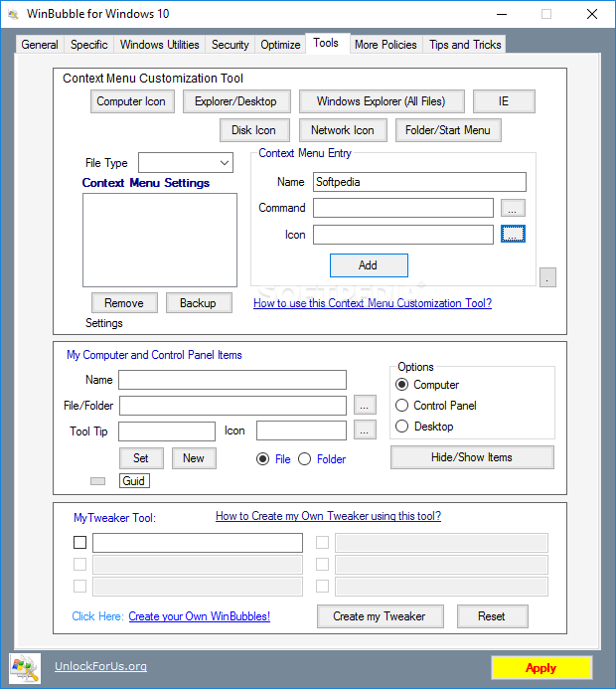Click the WinBubble title bar app icon

[13, 14]
